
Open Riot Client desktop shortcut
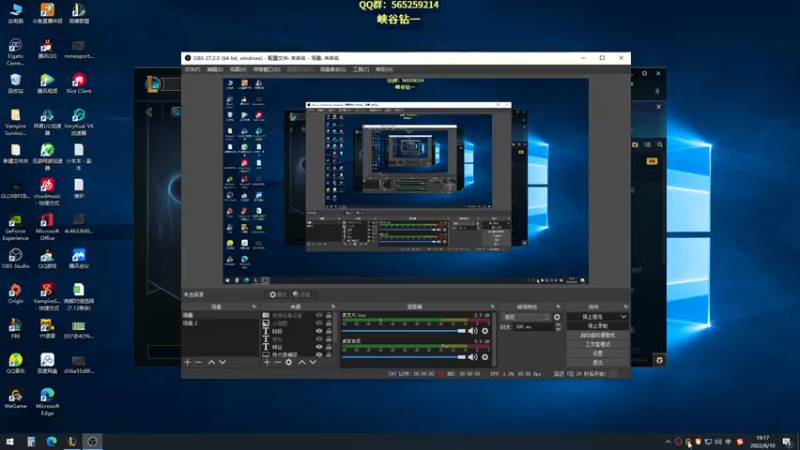79,84
